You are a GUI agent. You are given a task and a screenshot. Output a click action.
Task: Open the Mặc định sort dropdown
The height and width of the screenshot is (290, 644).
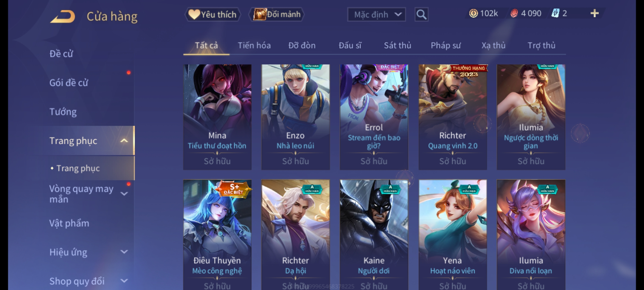click(376, 15)
